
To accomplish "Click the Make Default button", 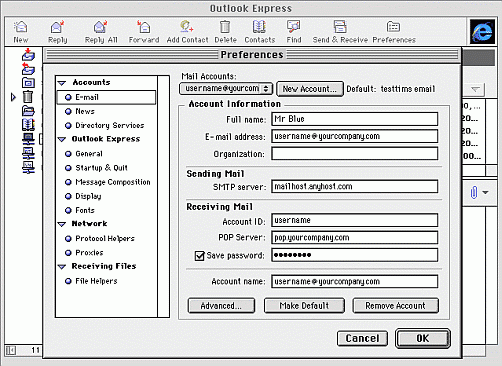I will [304, 306].
